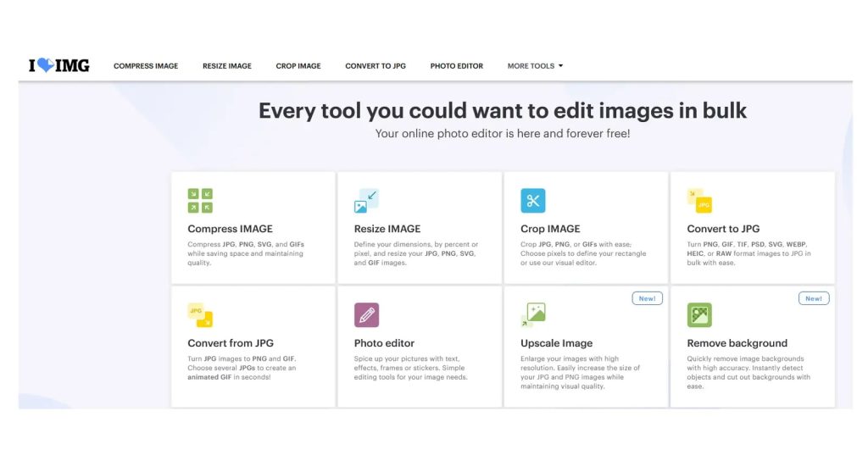Open CROP IMAGE in top navigation
Viewport: 868px width, 461px height.
(x=298, y=66)
